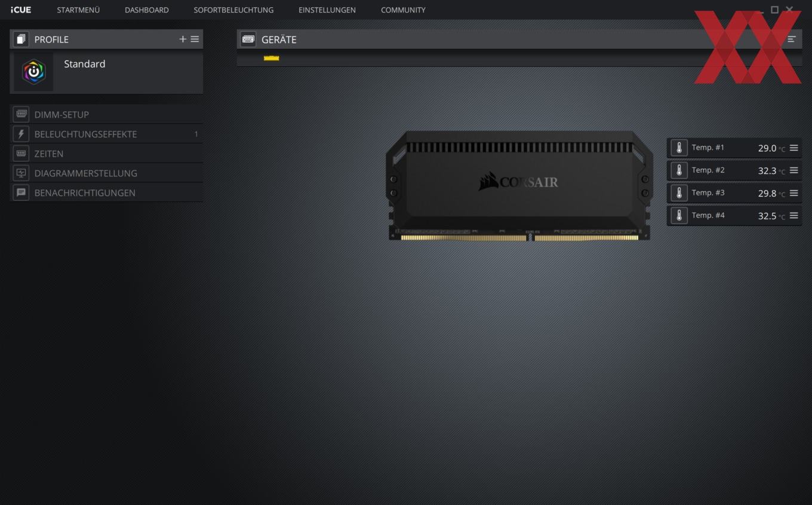Add a new profile with plus icon
The width and height of the screenshot is (812, 505).
[183, 39]
